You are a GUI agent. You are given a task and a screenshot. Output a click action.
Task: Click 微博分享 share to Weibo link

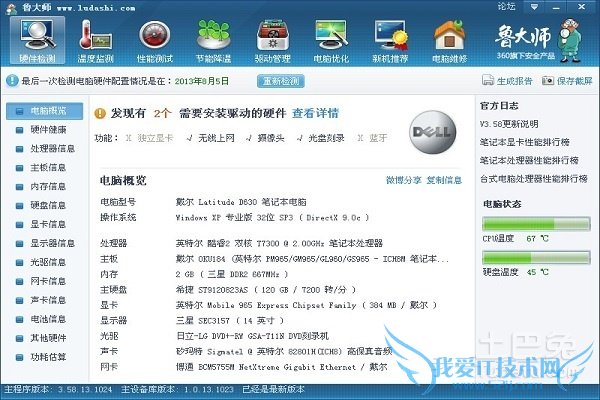(x=404, y=180)
